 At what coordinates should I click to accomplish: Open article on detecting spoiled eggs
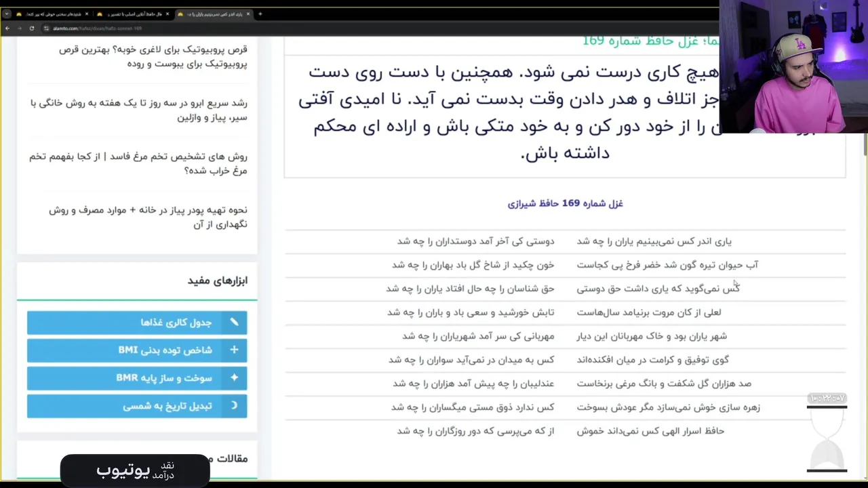pos(138,163)
